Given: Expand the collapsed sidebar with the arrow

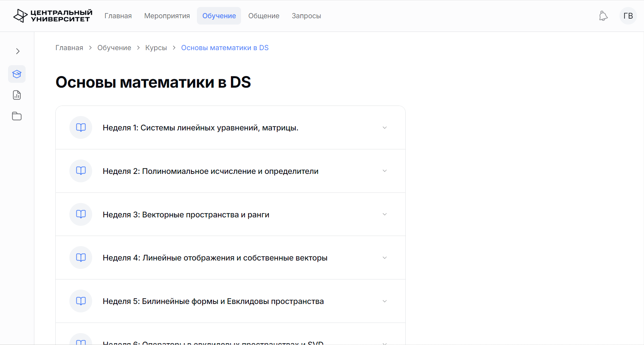Looking at the screenshot, I should [18, 51].
